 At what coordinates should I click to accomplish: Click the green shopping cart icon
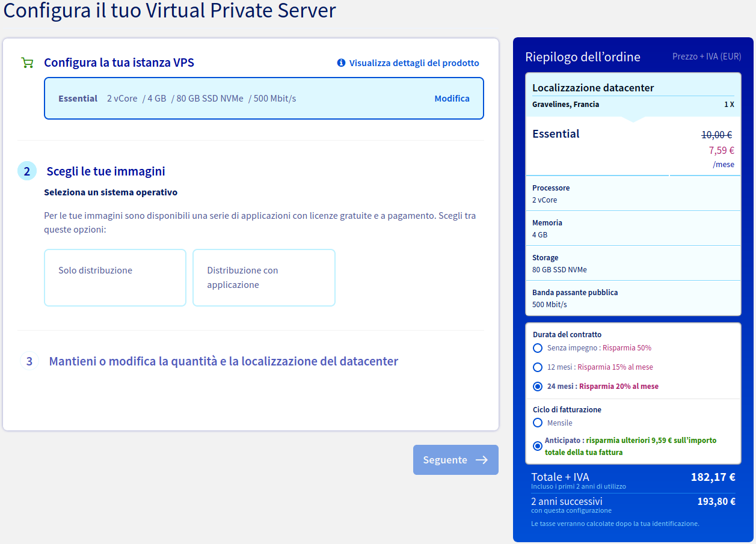(x=27, y=63)
